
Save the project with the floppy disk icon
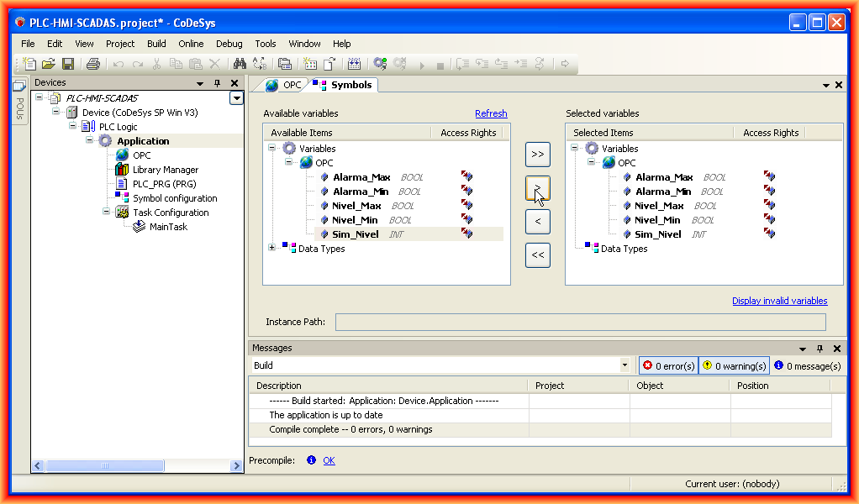[68, 64]
